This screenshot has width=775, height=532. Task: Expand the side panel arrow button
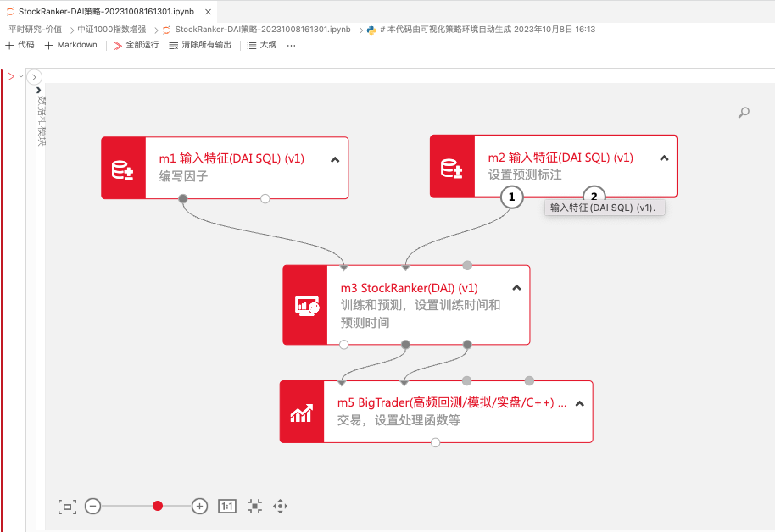34,77
